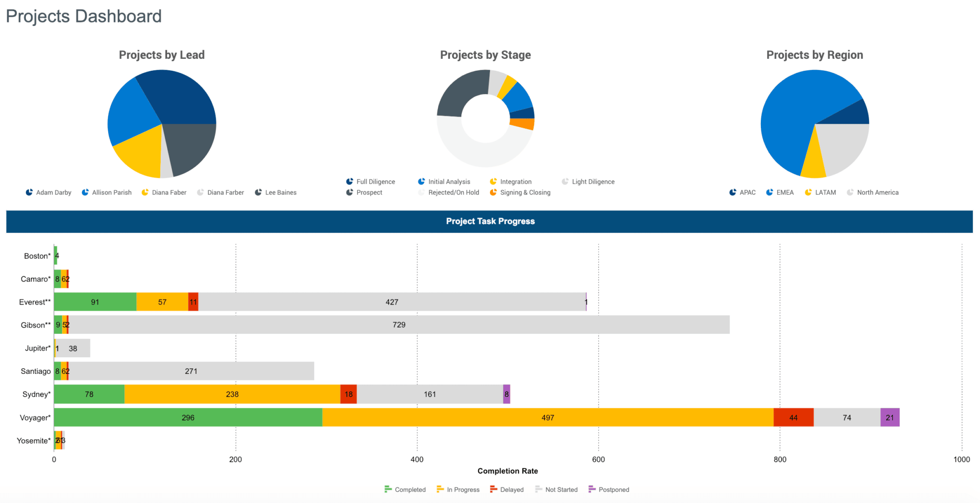This screenshot has width=980, height=503.
Task: Click the Integration legend icon
Action: (x=493, y=182)
